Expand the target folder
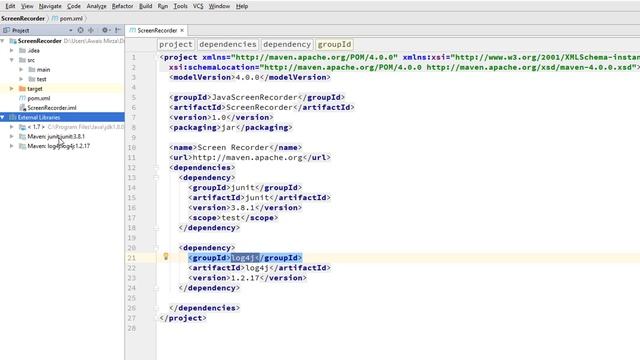The height and width of the screenshot is (360, 640). [x=11, y=89]
